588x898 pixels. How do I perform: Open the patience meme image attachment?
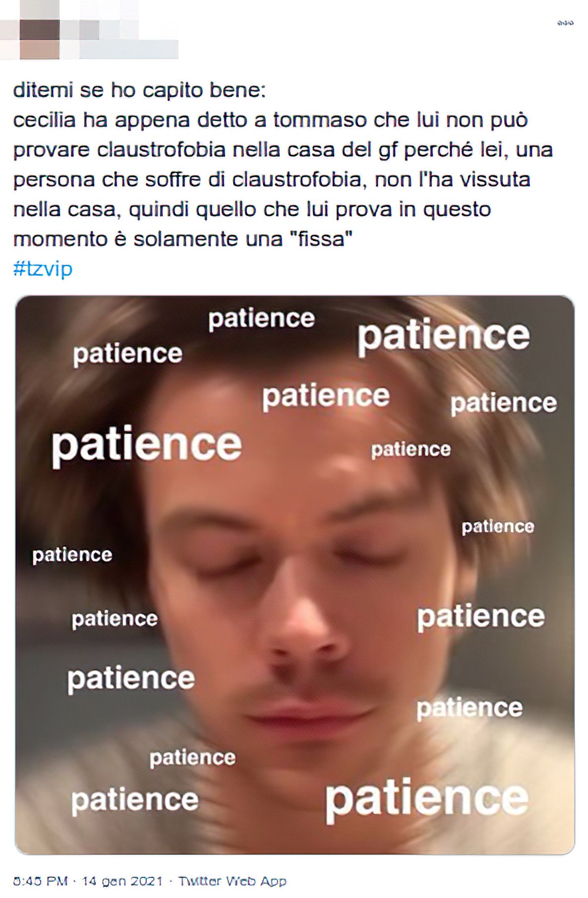[x=294, y=575]
